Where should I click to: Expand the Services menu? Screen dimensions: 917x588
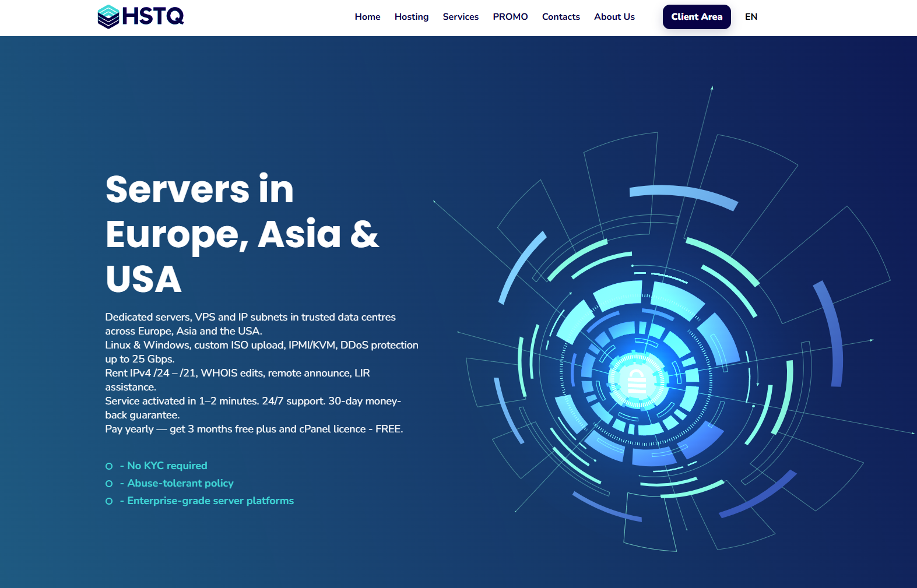click(x=460, y=17)
